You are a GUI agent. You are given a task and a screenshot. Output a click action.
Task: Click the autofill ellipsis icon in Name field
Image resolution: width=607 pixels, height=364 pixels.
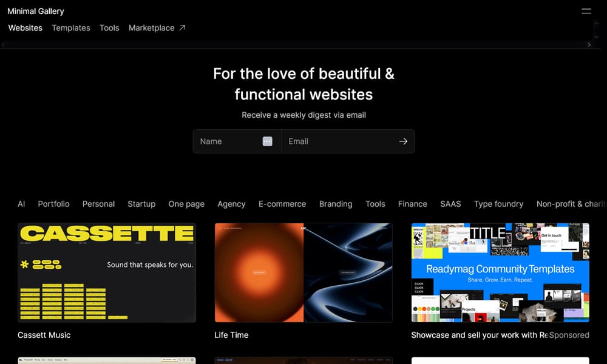pyautogui.click(x=267, y=141)
